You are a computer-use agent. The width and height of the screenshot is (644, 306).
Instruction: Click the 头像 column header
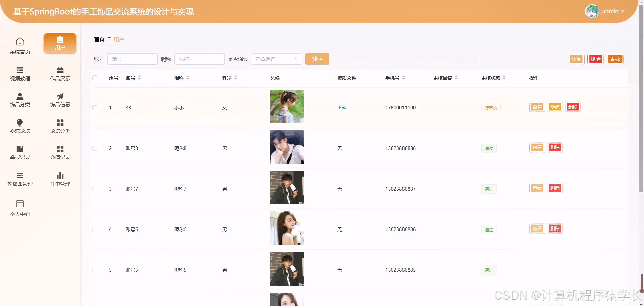(275, 78)
